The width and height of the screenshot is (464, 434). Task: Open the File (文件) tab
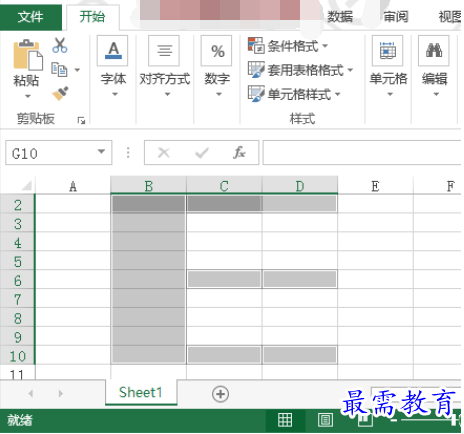pos(31,17)
